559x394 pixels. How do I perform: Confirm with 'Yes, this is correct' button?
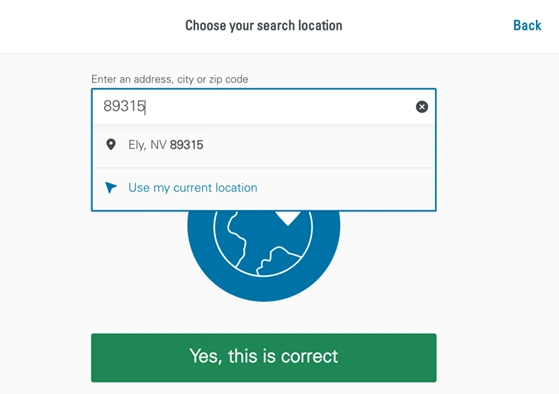[x=264, y=358]
